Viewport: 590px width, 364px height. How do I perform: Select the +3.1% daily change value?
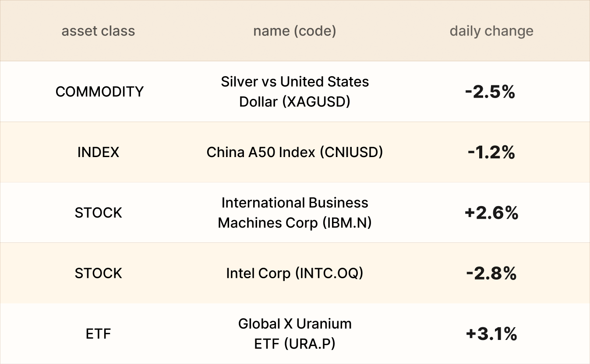pos(491,334)
